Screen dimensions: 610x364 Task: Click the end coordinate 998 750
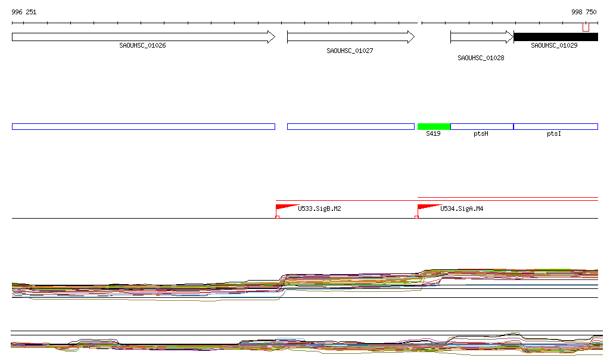click(584, 12)
